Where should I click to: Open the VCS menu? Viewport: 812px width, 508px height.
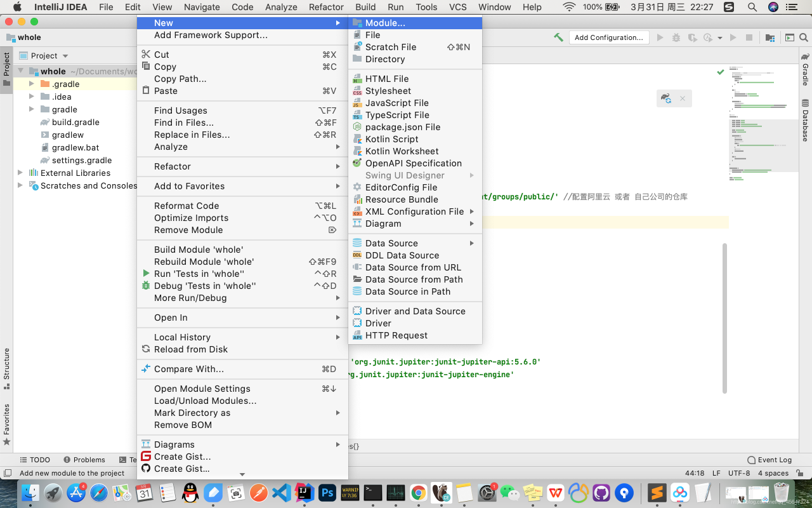tap(457, 7)
